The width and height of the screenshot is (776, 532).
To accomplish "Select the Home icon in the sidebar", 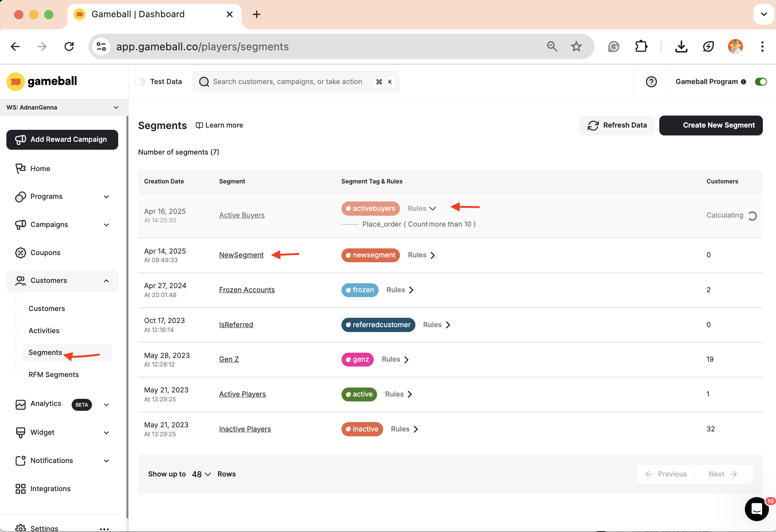I will (21, 168).
